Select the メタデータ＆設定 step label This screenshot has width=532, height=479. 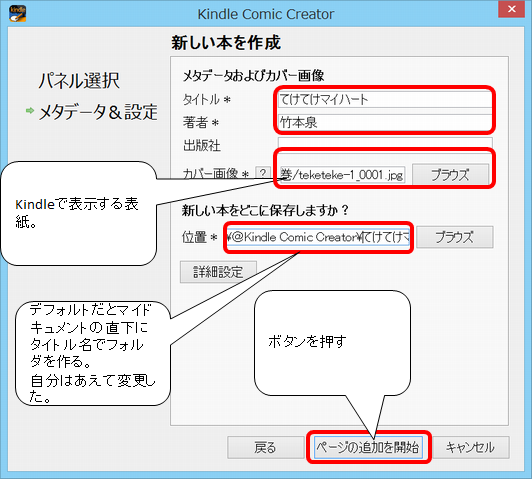(x=98, y=112)
